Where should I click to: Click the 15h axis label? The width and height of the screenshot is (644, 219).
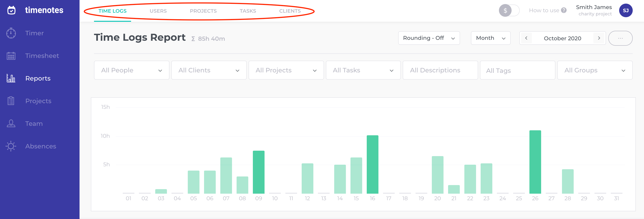click(105, 107)
